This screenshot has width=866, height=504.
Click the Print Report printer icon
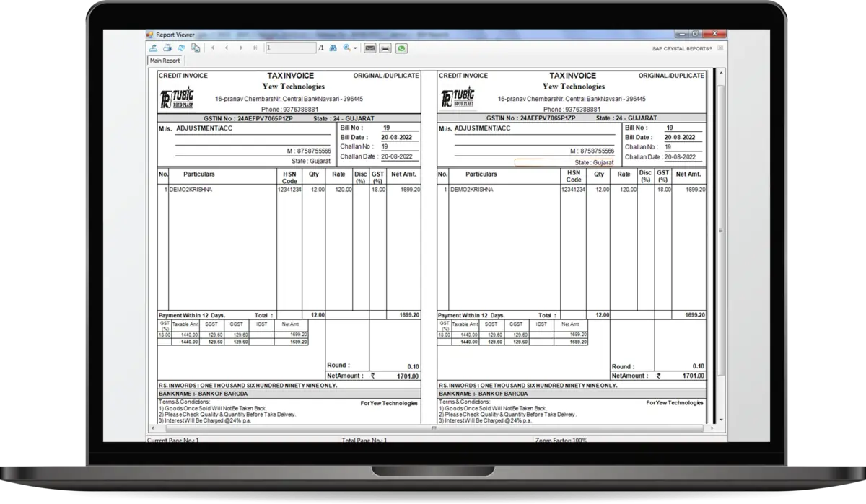click(x=167, y=48)
